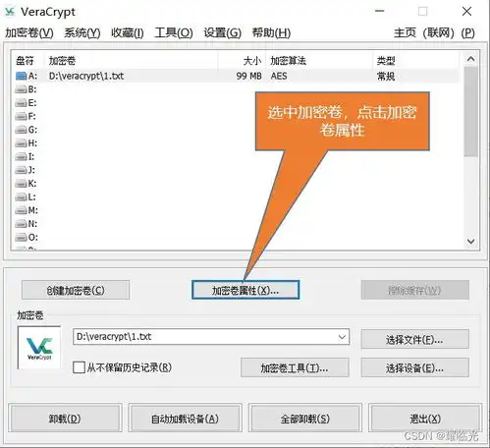Screen dimensions: 490x448
Task: Select the mounted A: drive icon
Action: (x=22, y=76)
